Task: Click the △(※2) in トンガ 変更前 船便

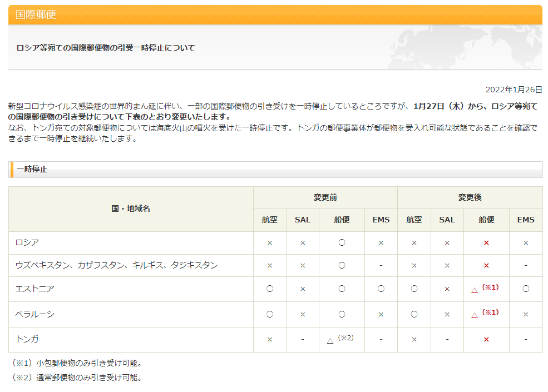Action: [340, 339]
